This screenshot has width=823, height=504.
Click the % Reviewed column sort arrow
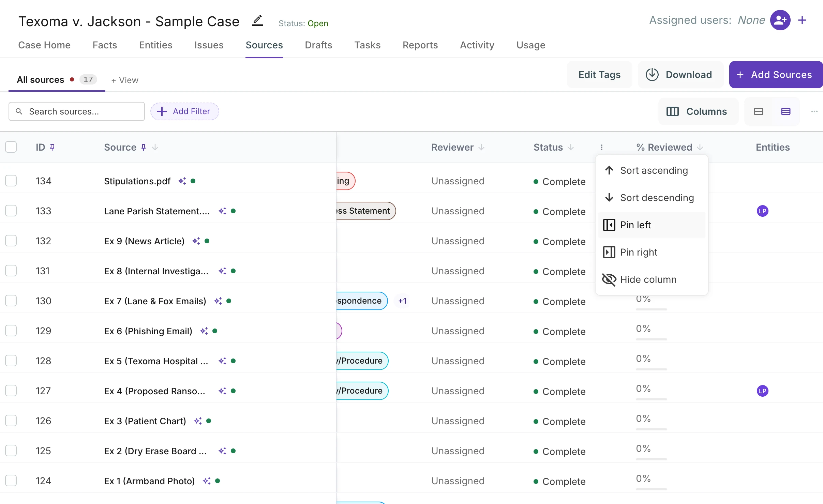pyautogui.click(x=700, y=147)
